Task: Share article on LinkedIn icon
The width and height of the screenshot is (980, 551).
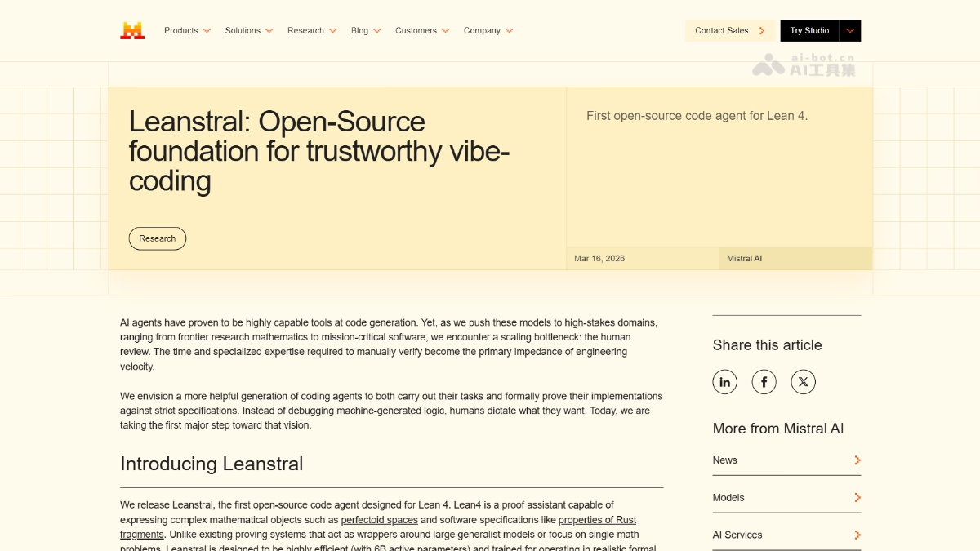Action: pyautogui.click(x=724, y=382)
